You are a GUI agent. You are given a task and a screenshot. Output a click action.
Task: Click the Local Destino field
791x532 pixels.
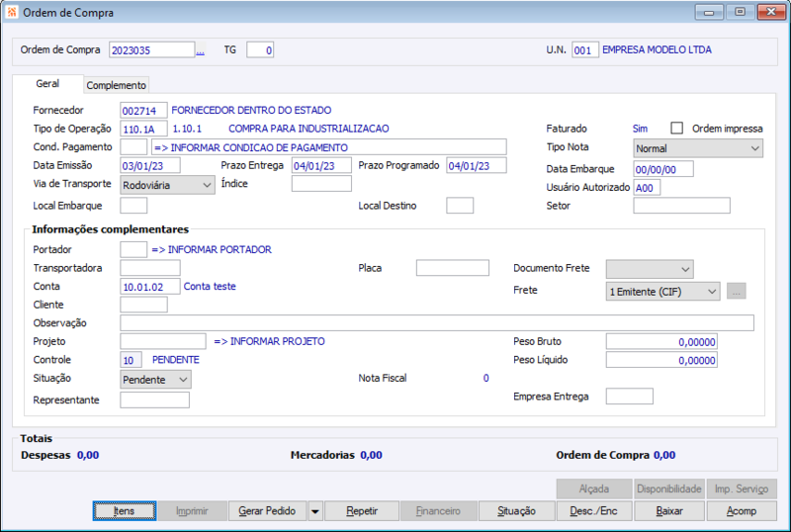(x=460, y=206)
